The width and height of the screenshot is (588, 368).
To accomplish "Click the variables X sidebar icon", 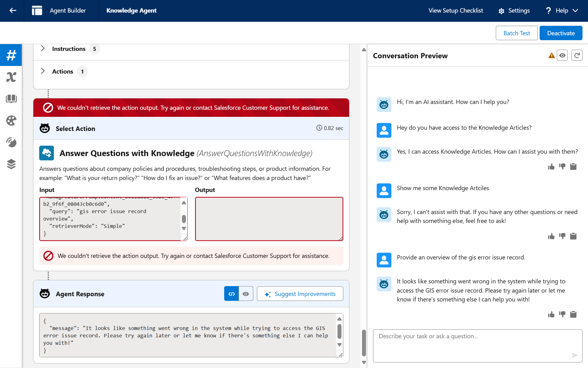I will 11,77.
